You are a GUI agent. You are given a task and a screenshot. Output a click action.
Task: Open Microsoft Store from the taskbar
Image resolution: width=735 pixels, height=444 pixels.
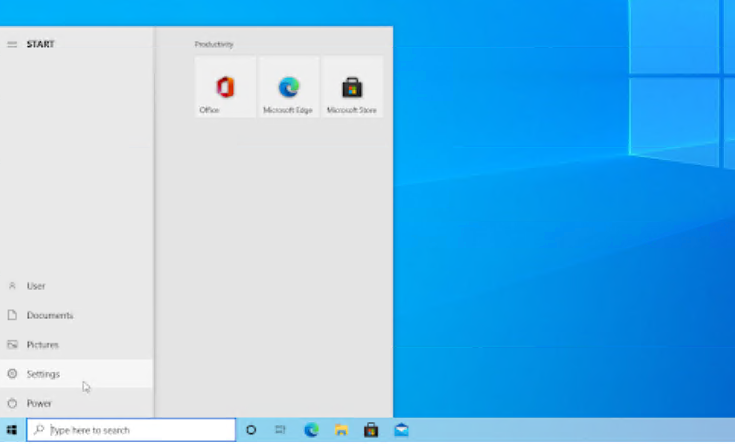[x=371, y=430]
